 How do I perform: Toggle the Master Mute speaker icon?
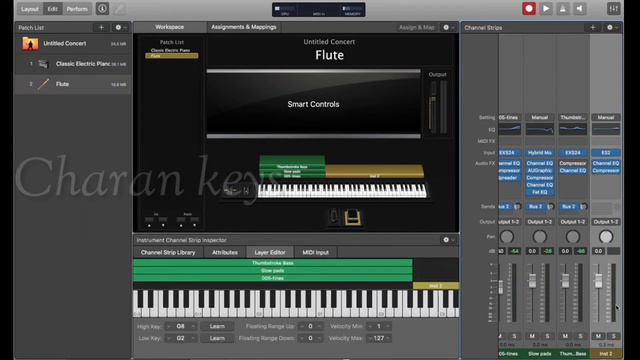[580, 9]
